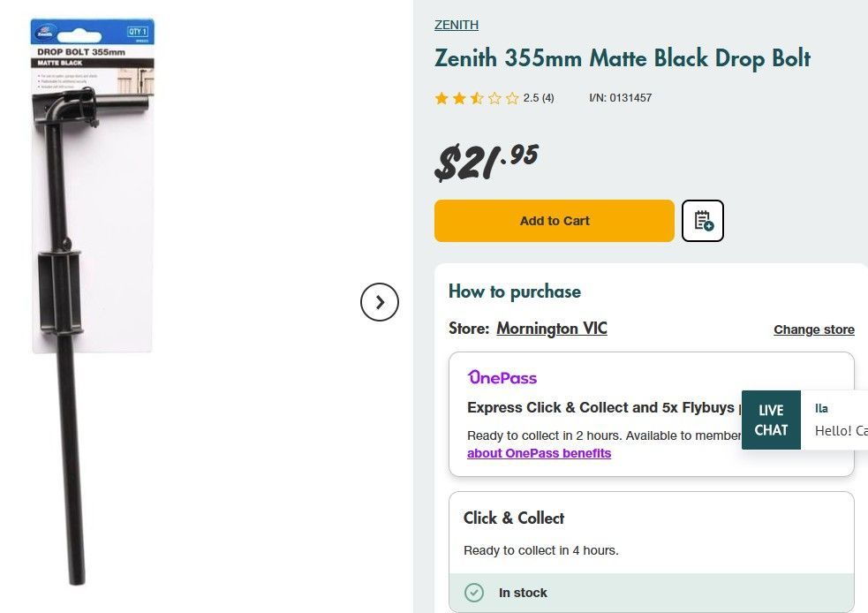Open the about OnePass benefits link
Viewport: 868px width, 613px height.
tap(539, 453)
